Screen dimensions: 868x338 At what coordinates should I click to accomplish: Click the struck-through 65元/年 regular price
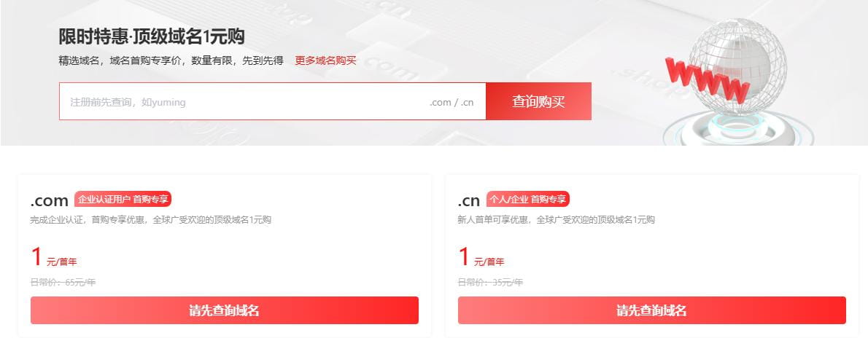tap(63, 282)
